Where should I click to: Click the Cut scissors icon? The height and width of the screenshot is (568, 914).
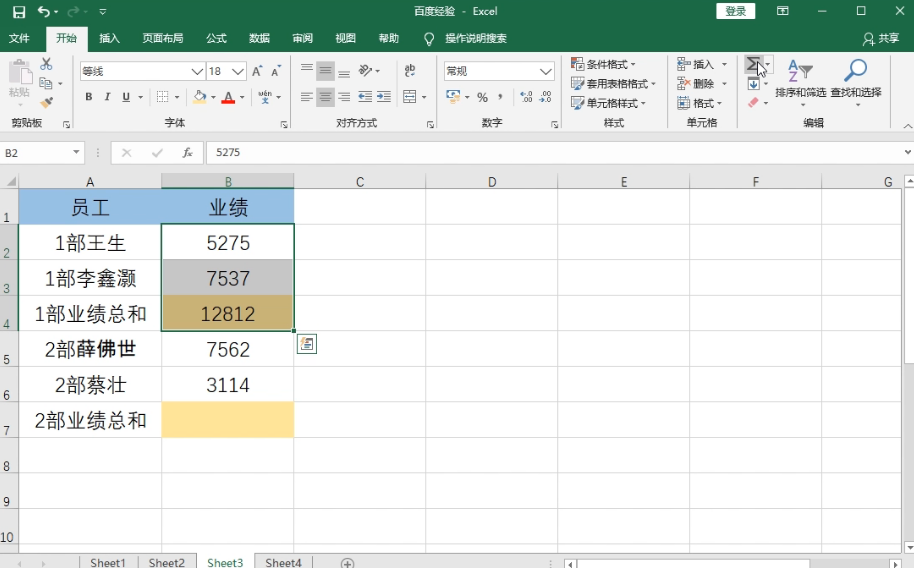click(x=46, y=64)
